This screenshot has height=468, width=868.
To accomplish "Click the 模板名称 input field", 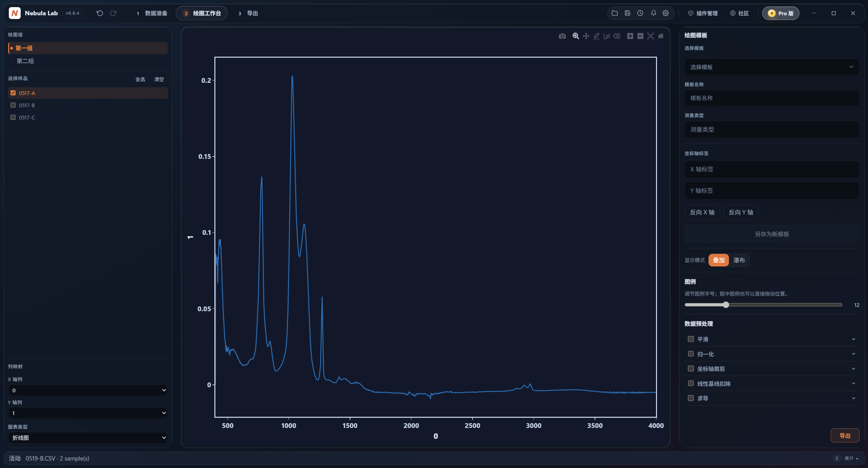I will 771,98.
